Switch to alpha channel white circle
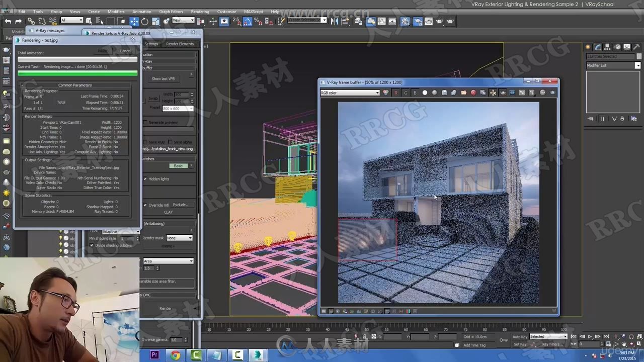The height and width of the screenshot is (362, 644). click(425, 93)
